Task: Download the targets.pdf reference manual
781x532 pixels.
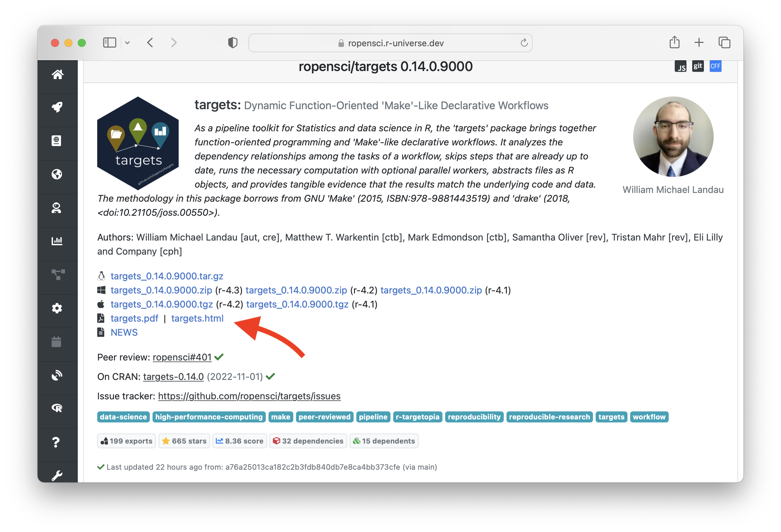Action: tap(134, 318)
